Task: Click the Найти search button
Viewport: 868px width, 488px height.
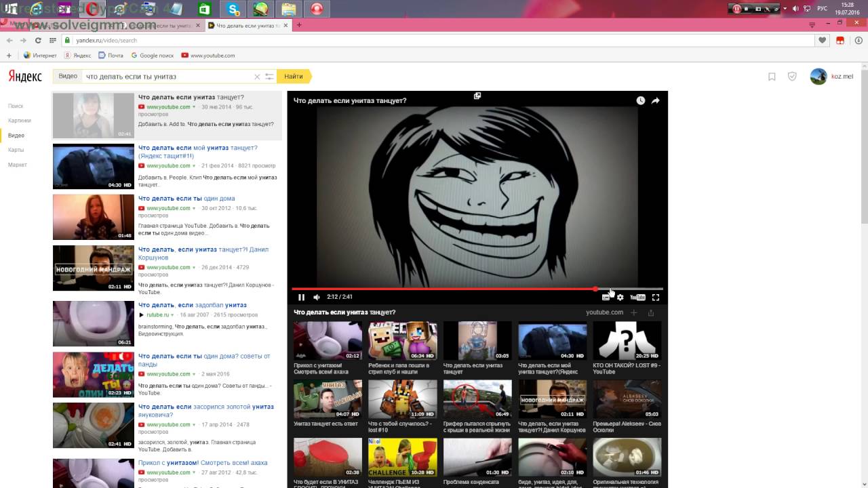Action: 294,77
